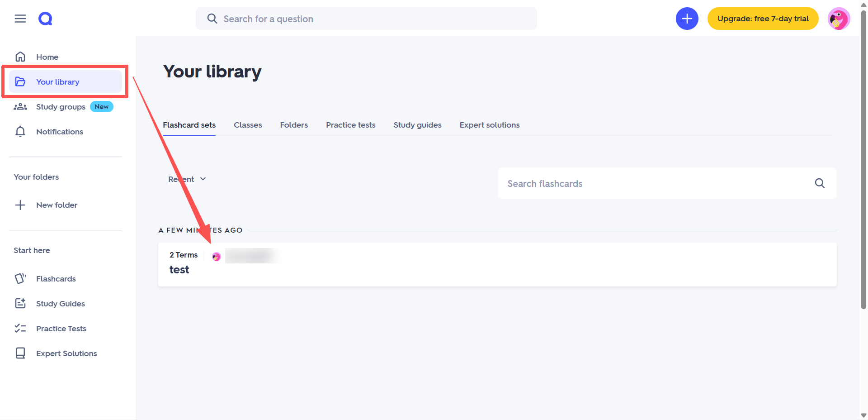Click the blurred username on test set
The width and height of the screenshot is (868, 420).
[251, 256]
